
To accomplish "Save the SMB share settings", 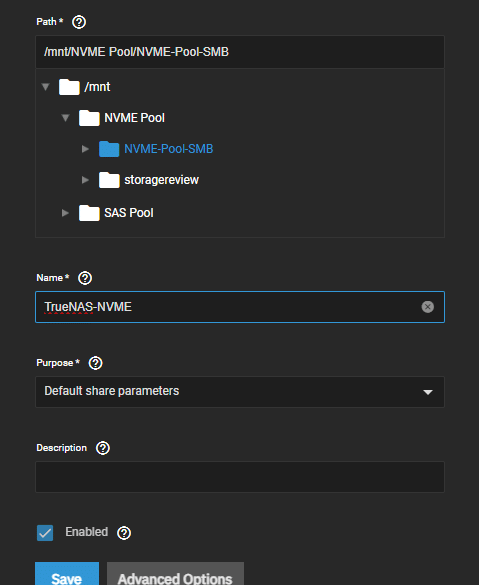I will click(x=67, y=575).
